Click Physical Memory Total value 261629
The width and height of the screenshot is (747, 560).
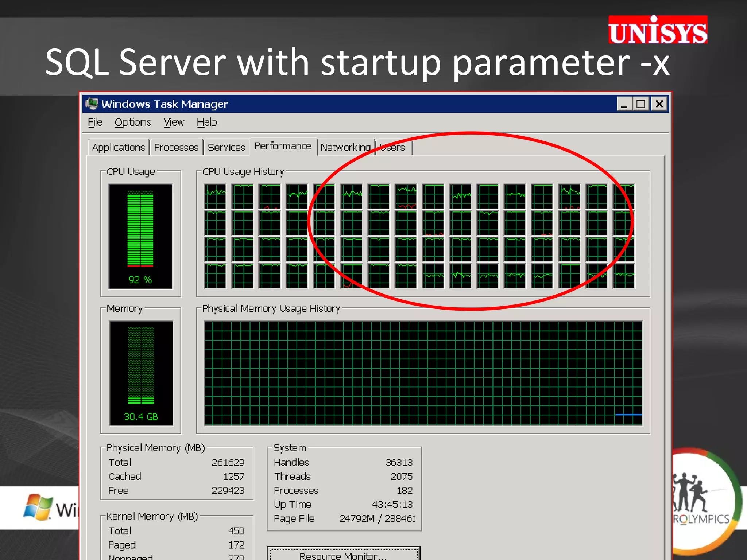pos(228,462)
